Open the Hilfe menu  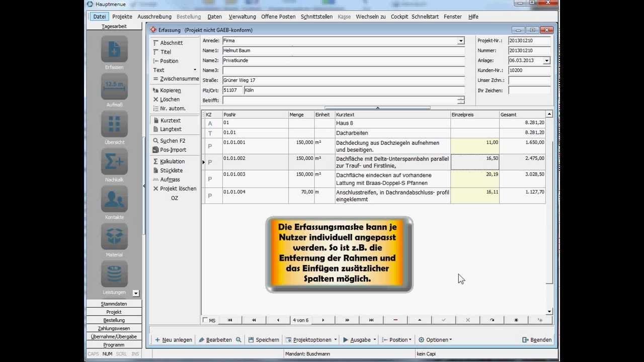pyautogui.click(x=473, y=17)
